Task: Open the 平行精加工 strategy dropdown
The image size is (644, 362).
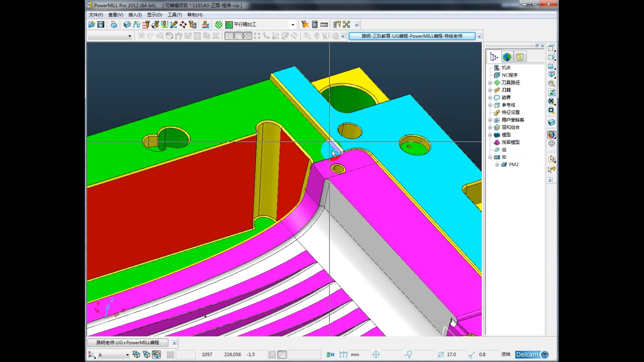Action: [x=293, y=24]
